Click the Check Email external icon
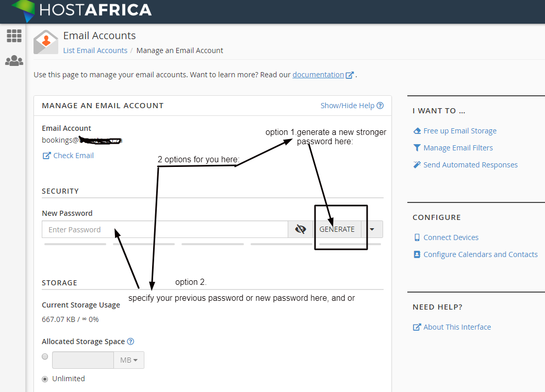545x392 pixels. [46, 156]
